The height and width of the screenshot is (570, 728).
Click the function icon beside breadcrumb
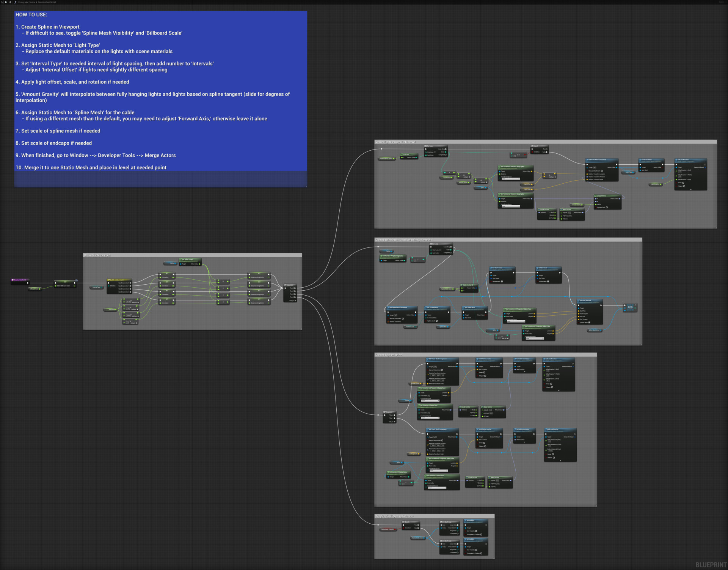(x=15, y=2)
